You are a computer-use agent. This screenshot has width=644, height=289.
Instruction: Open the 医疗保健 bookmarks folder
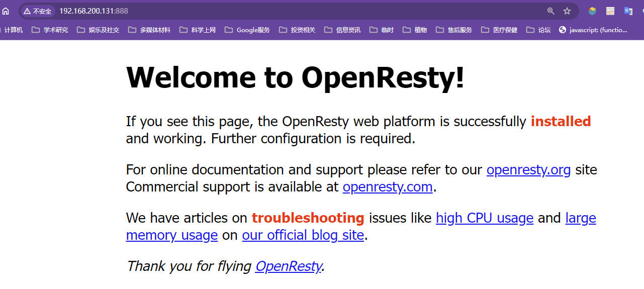(x=499, y=30)
